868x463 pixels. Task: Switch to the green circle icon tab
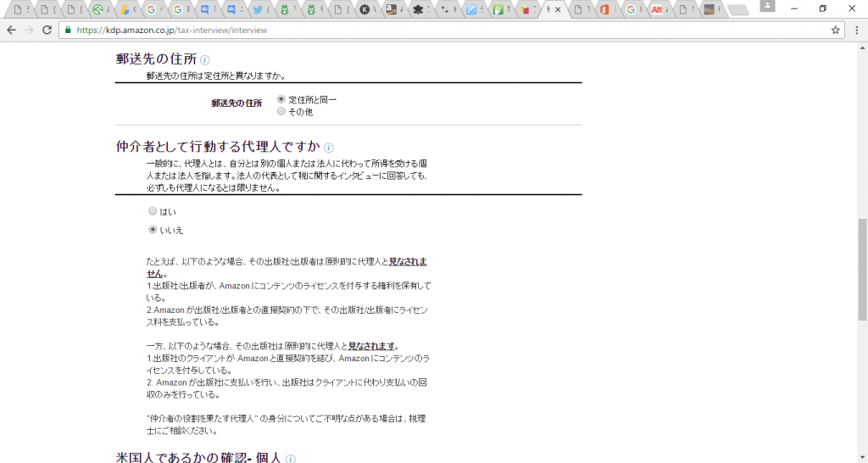pyautogui.click(x=98, y=9)
